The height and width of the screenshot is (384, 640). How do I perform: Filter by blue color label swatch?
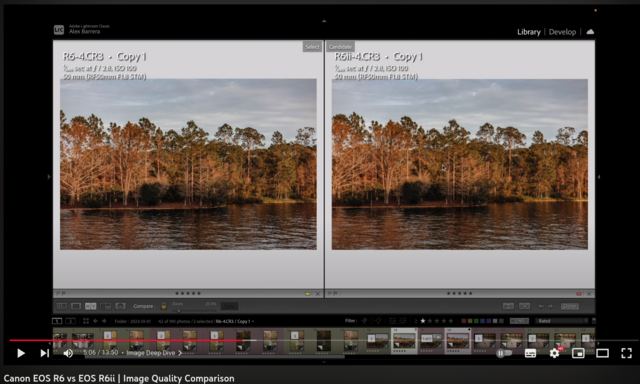click(x=482, y=321)
